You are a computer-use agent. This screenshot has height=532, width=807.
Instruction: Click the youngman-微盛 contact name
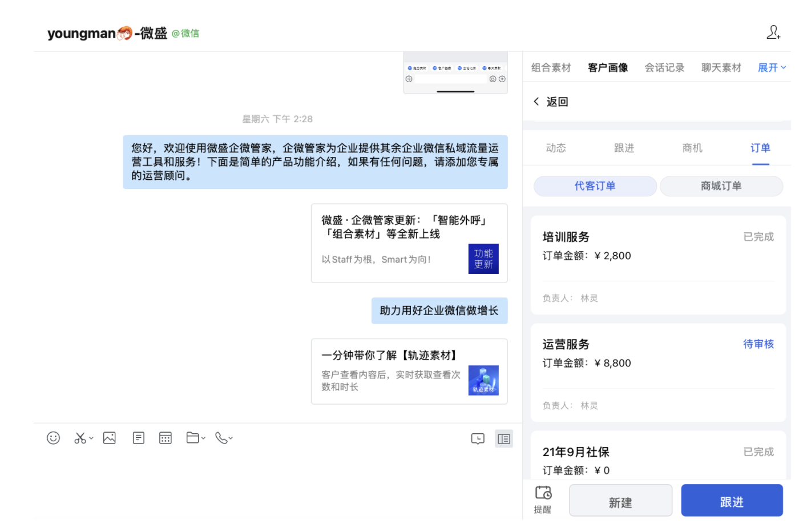(107, 33)
